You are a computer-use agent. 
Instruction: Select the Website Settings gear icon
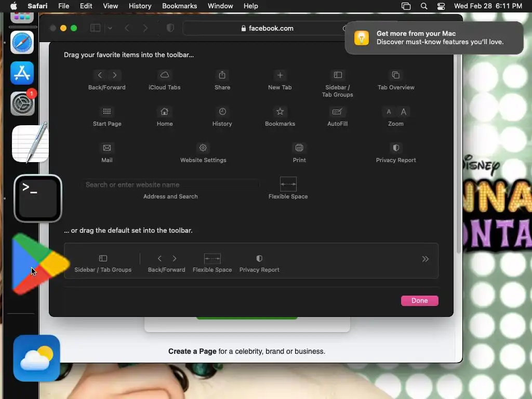[x=203, y=148]
